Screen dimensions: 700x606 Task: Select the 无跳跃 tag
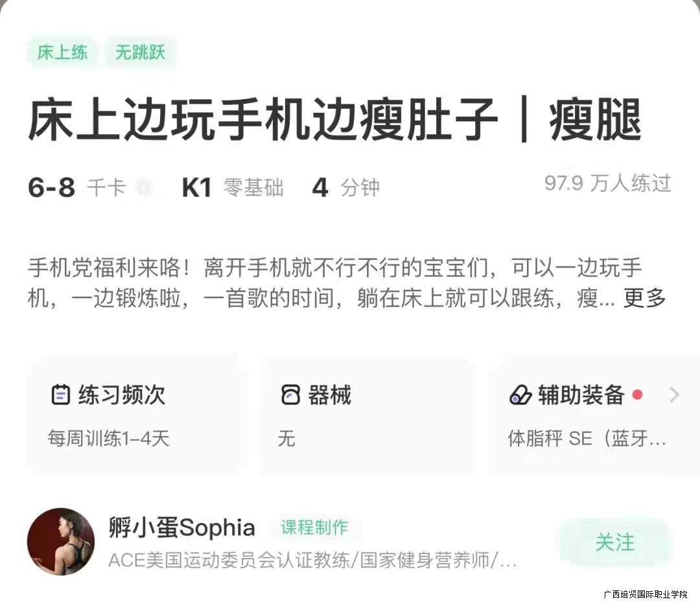pos(140,52)
